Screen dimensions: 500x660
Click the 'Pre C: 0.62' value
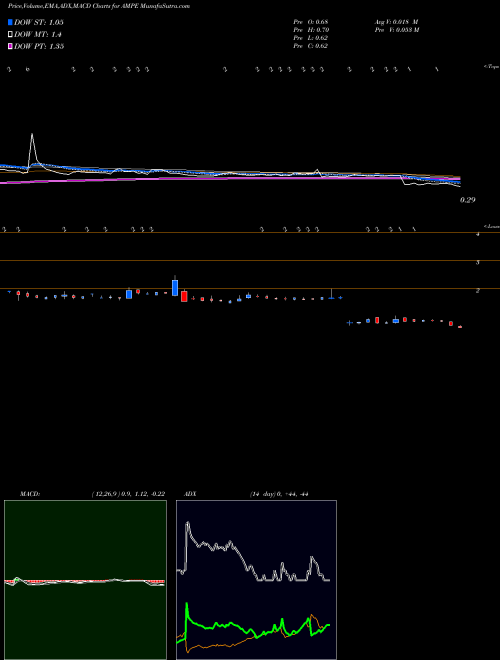click(x=311, y=46)
